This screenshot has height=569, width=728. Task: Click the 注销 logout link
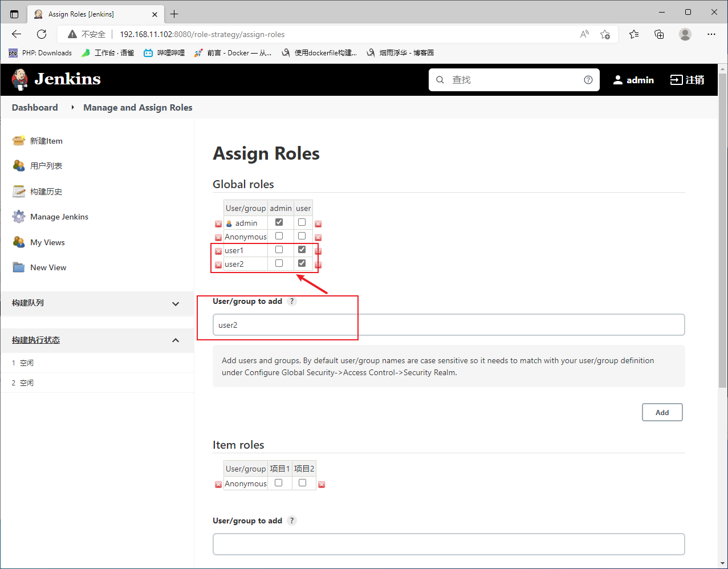[x=687, y=80]
